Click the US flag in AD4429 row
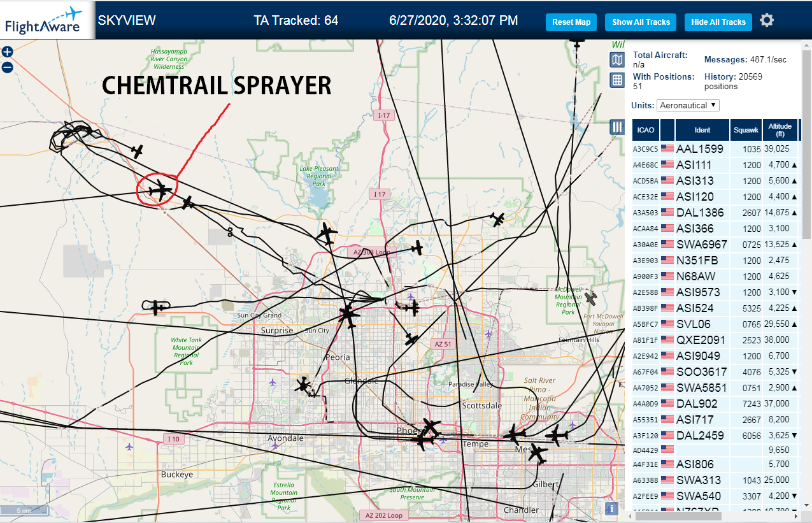Viewport: 812px width, 523px height. 667,450
